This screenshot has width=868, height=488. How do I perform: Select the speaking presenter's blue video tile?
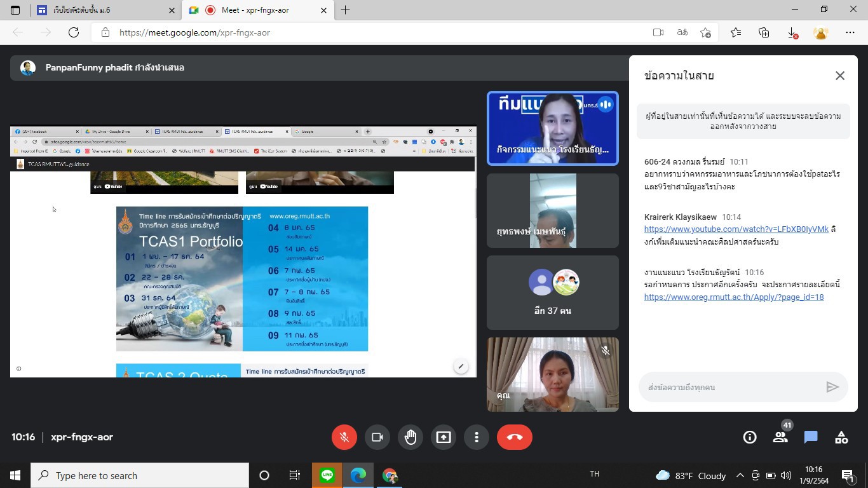click(553, 128)
